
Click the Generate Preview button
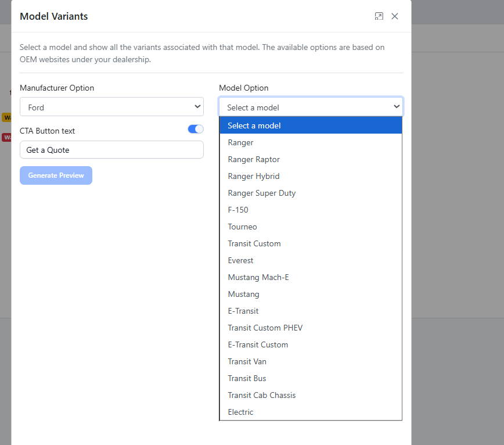click(56, 175)
